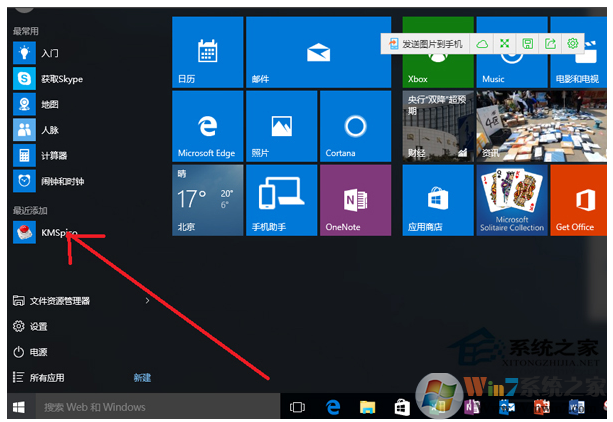Open 文件资源管理器 File Explorer
The image size is (613, 422).
[51, 301]
